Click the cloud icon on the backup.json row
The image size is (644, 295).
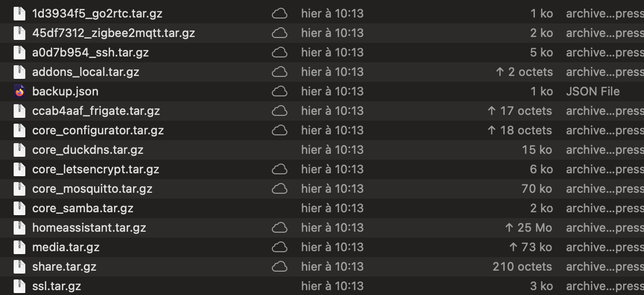coord(279,92)
